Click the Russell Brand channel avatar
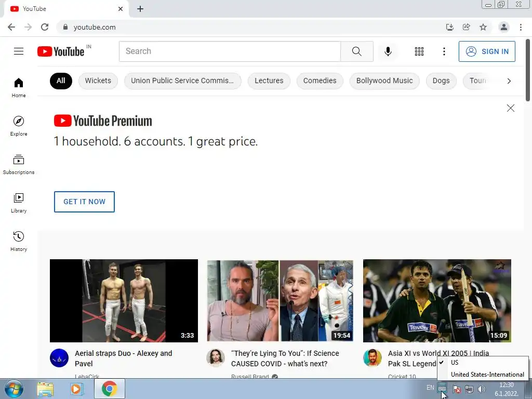532x399 pixels. (216, 358)
